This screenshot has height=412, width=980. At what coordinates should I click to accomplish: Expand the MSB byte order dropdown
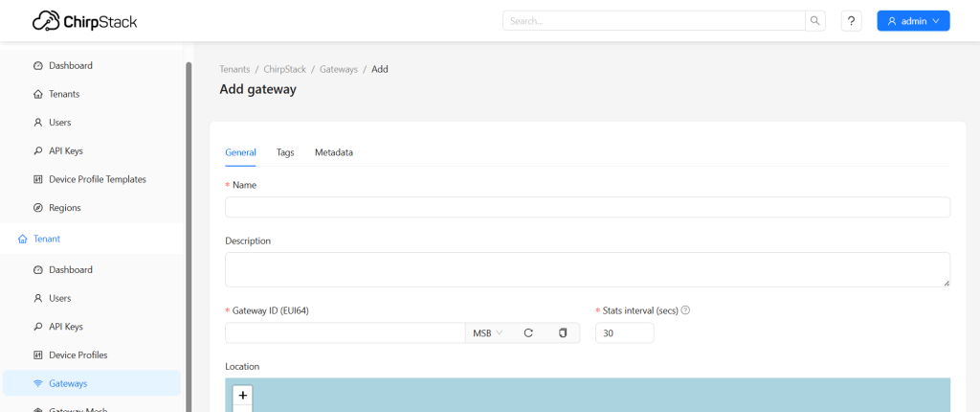point(488,333)
